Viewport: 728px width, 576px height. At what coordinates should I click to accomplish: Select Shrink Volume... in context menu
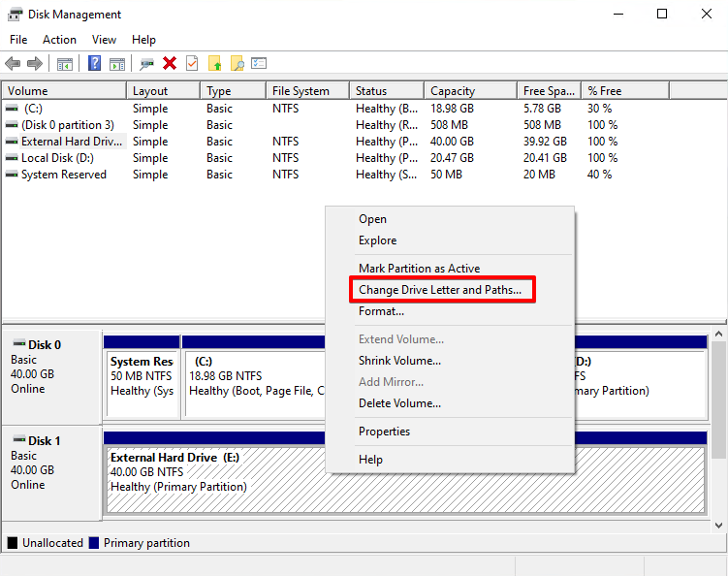tap(450, 361)
